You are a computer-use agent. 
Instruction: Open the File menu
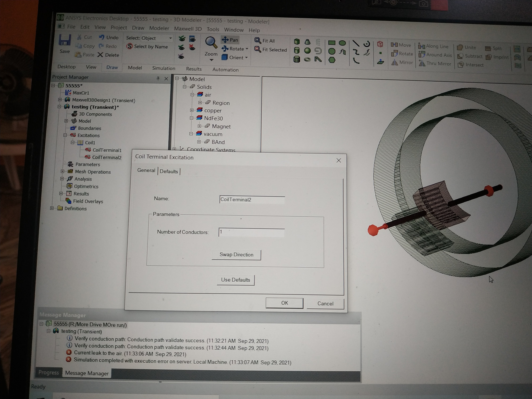[71, 27]
